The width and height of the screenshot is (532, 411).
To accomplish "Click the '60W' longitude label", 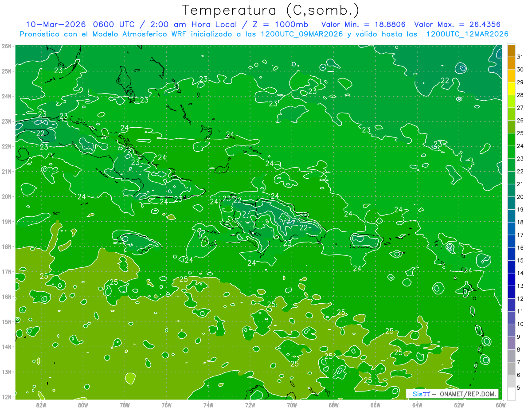I will click(501, 405).
